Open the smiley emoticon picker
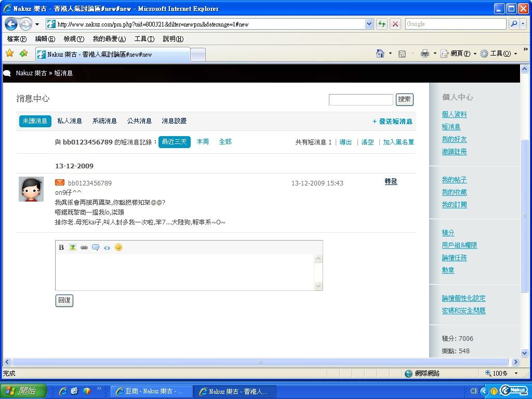 tap(118, 247)
